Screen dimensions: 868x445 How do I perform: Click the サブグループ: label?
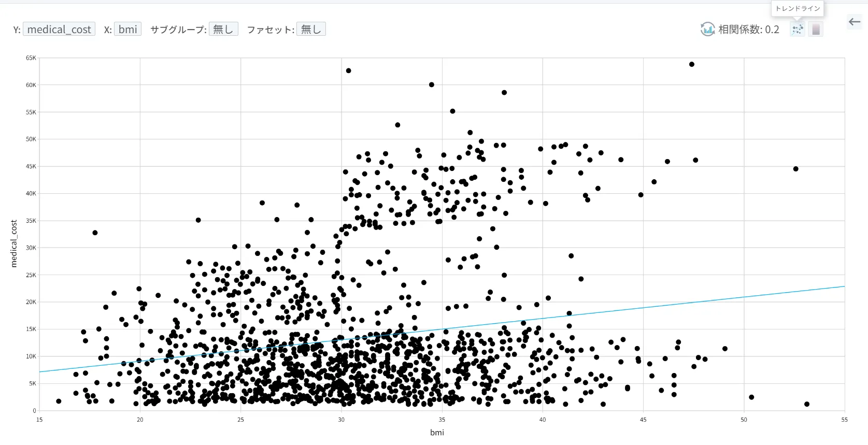(178, 30)
